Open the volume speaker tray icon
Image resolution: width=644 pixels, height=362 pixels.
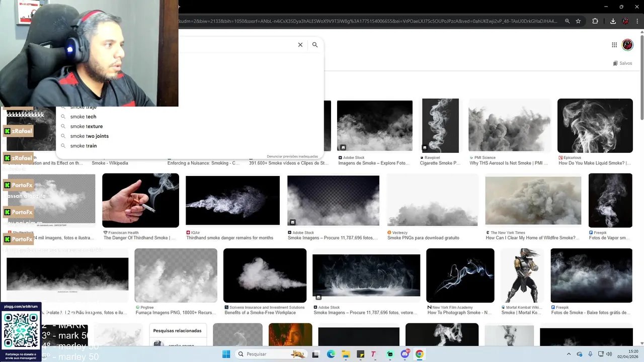pos(610,354)
